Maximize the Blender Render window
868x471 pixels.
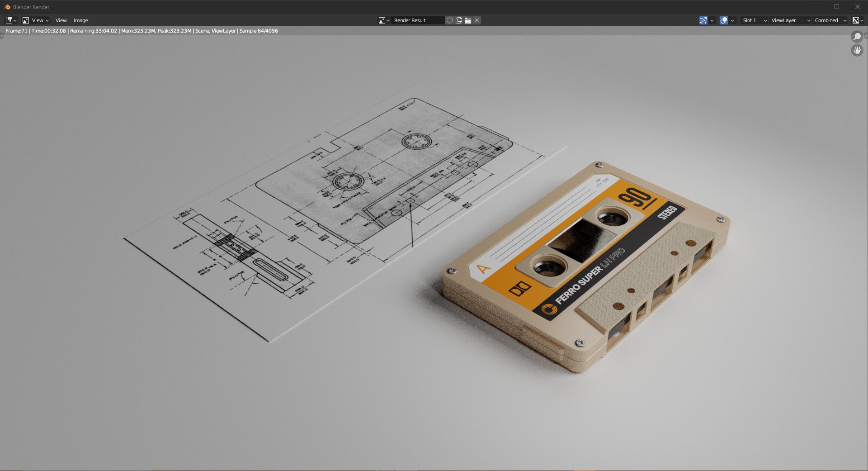pos(837,7)
